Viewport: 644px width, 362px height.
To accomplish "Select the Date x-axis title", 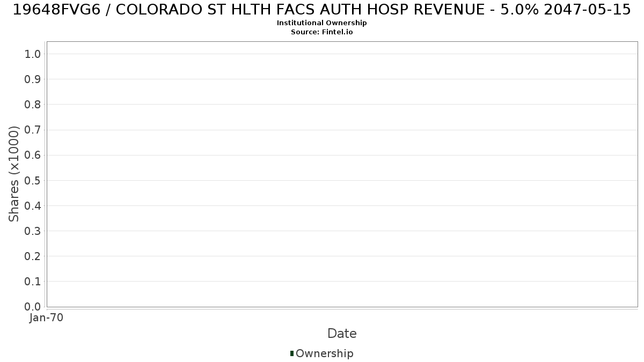I will 342,334.
